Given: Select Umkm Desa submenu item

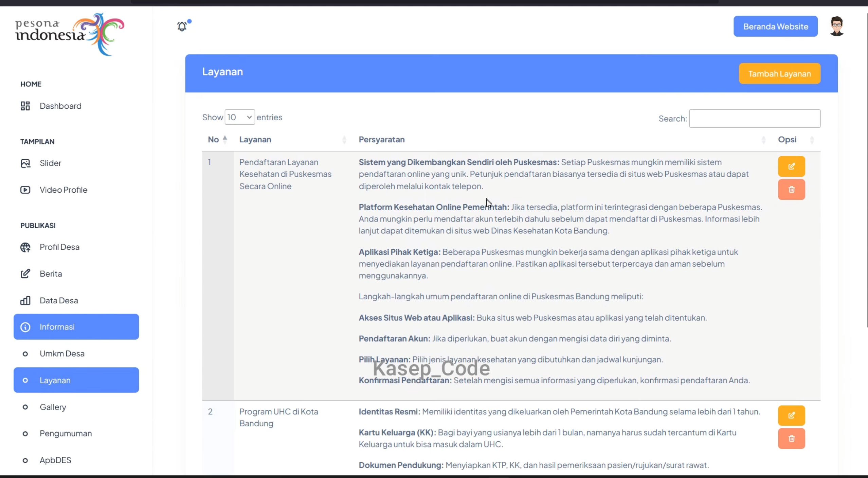Looking at the screenshot, I should [x=76, y=354].
